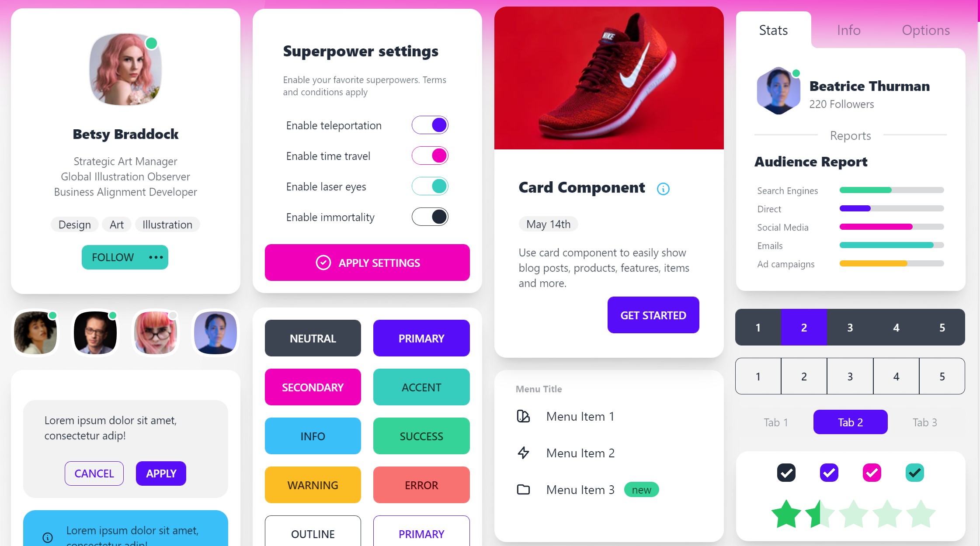This screenshot has height=546, width=980.
Task: Click the bookmark icon in Menu Item 1
Action: point(525,415)
